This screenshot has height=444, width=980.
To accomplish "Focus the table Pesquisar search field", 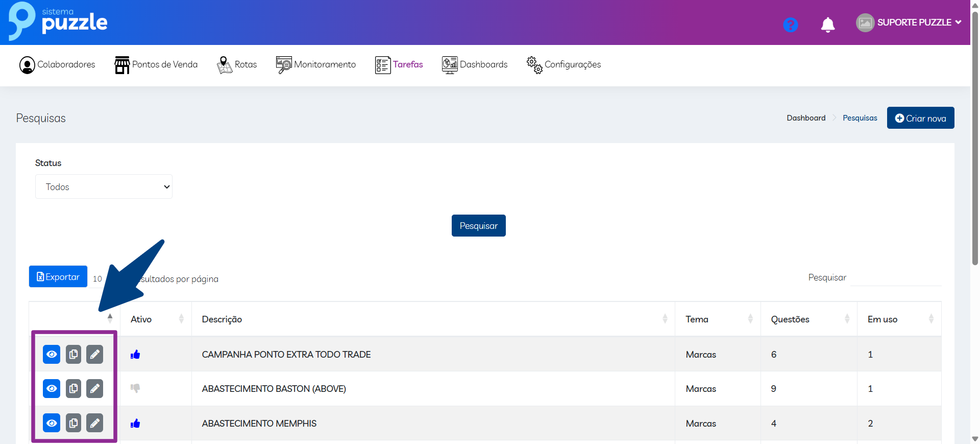I will (x=895, y=277).
